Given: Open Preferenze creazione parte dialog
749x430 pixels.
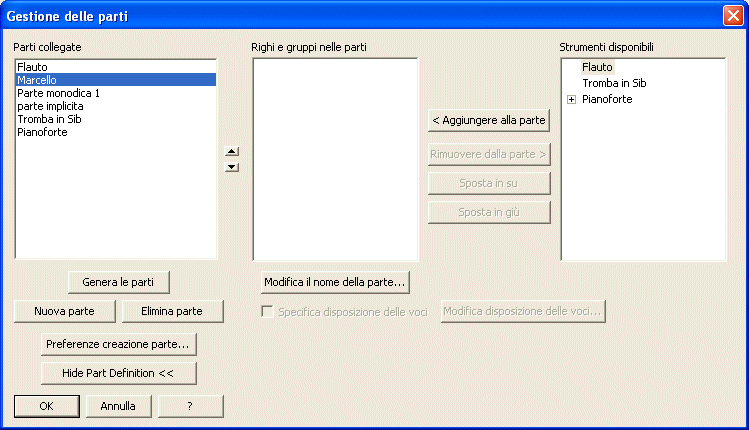Looking at the screenshot, I should point(118,344).
